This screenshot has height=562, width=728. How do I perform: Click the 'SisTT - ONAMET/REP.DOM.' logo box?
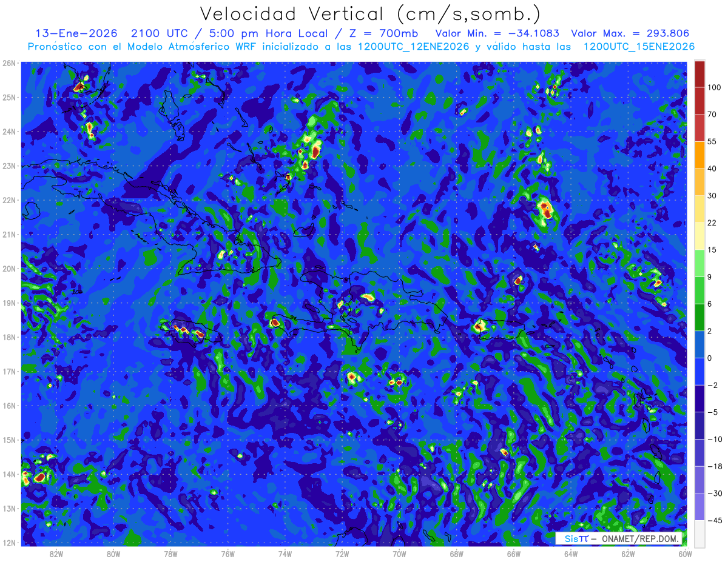point(619,538)
